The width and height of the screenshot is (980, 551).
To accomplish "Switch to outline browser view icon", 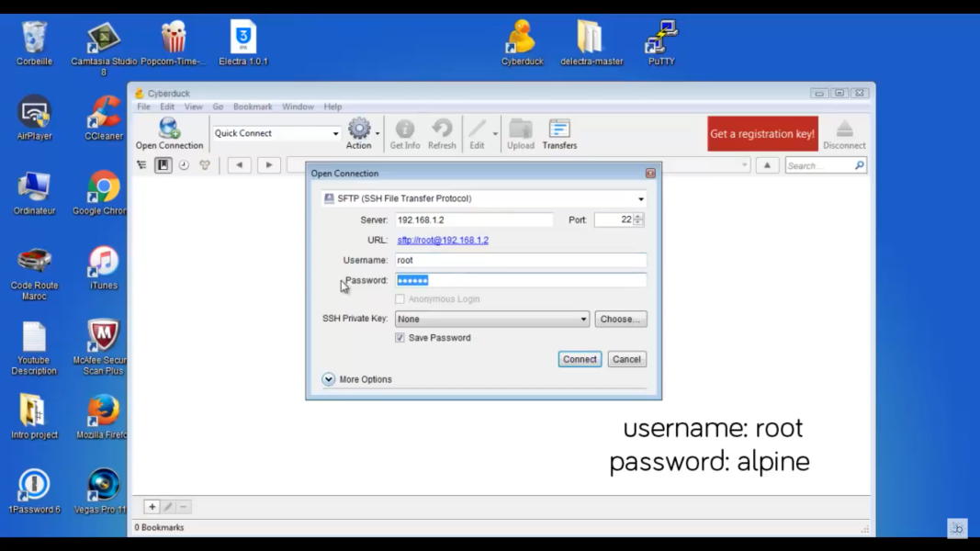I will 141,165.
